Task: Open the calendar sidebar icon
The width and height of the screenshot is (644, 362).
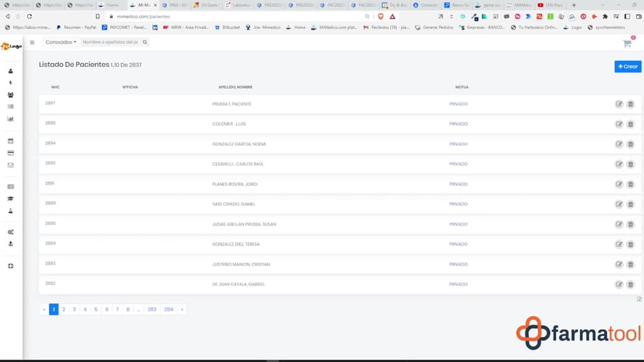Action: (x=11, y=141)
